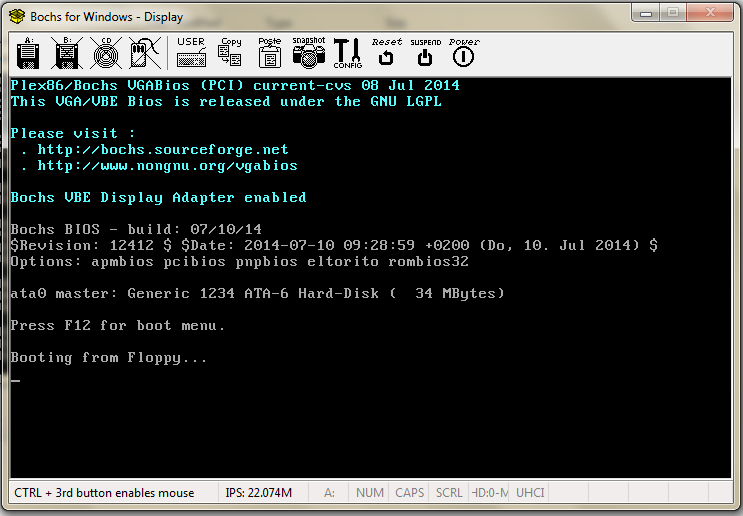Click 'Bochs VBE Display Adapter enabled' line
This screenshot has width=743, height=516.
[159, 198]
